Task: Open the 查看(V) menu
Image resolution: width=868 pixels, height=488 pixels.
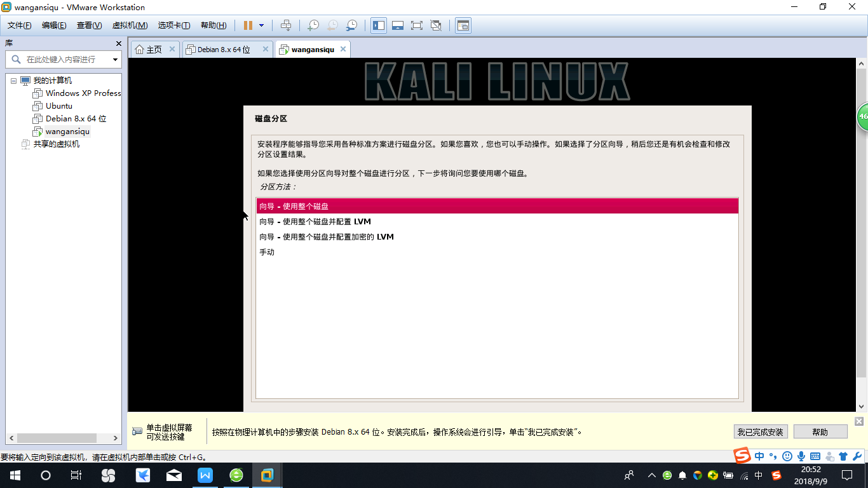Action: 89,25
